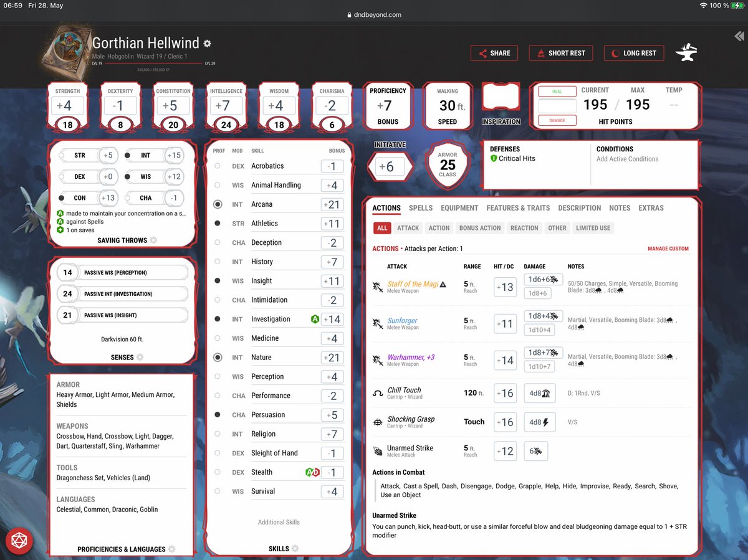Viewport: 748px width, 560px height.
Task: Open Proficiencies & Languages settings gear
Action: [x=171, y=549]
